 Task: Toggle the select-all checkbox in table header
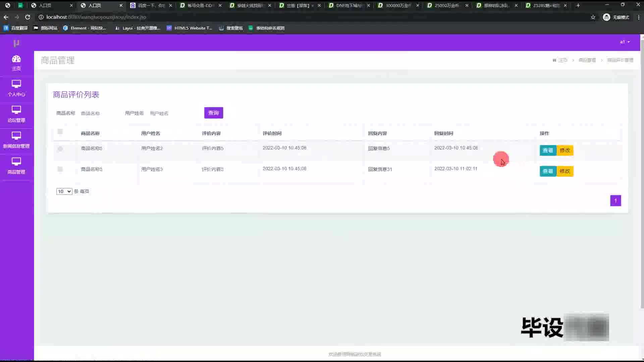click(x=60, y=132)
